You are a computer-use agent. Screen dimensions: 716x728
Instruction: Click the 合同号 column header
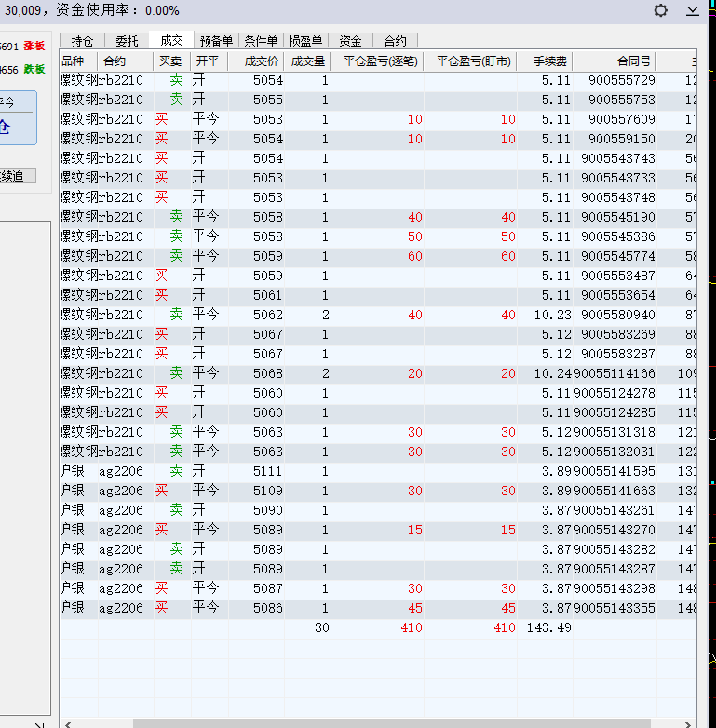coord(615,61)
